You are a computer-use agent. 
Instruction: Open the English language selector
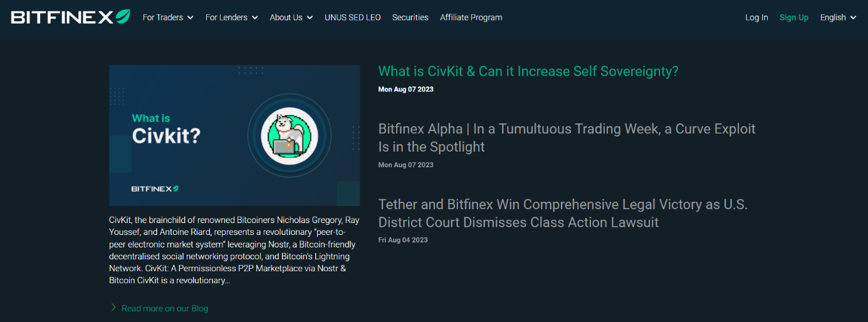(x=838, y=18)
